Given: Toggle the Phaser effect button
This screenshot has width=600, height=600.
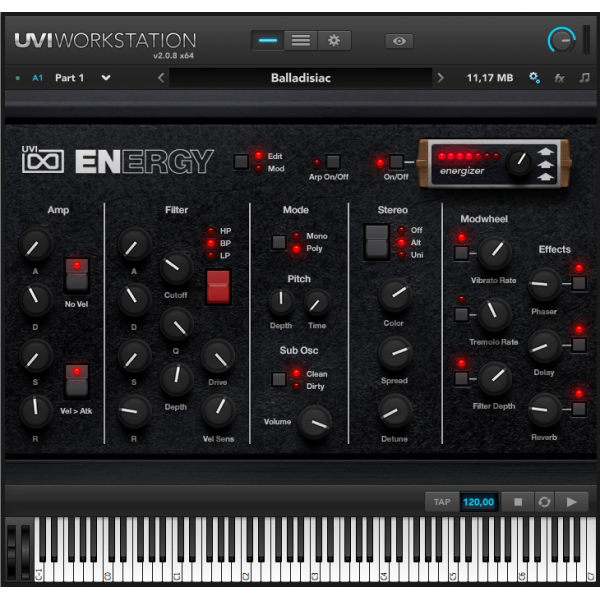Looking at the screenshot, I should click(579, 284).
